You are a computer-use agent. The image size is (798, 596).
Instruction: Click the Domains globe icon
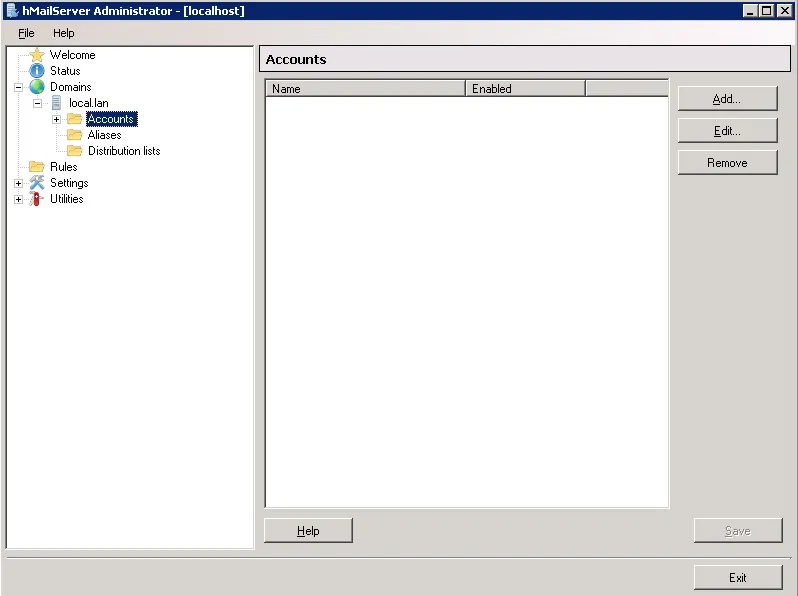coord(37,87)
